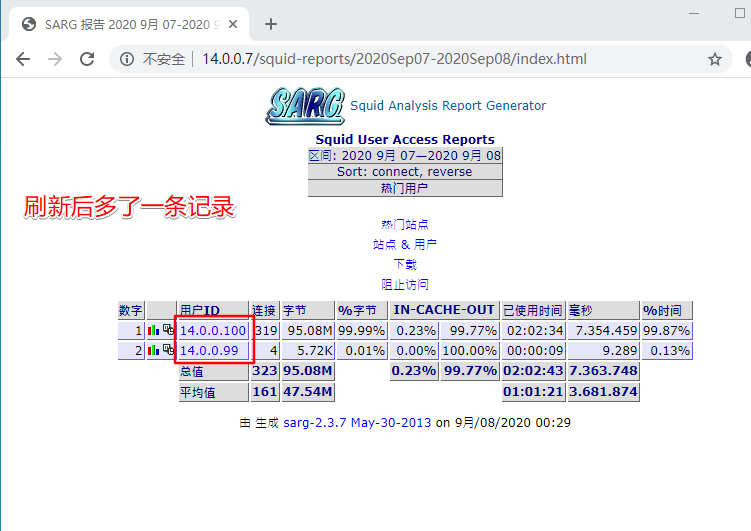Close the SARG report tab
The height and width of the screenshot is (531, 751).
pyautogui.click(x=233, y=24)
